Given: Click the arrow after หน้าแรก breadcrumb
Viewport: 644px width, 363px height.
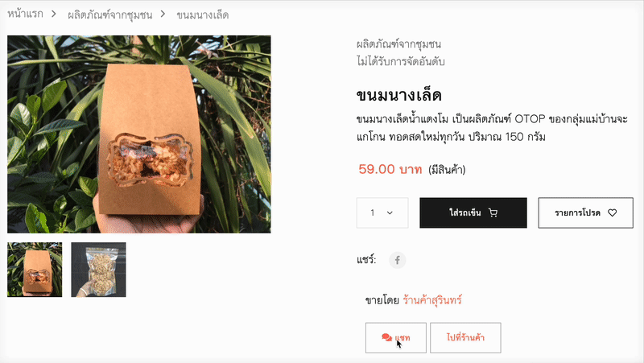Looking at the screenshot, I should click(x=54, y=14).
